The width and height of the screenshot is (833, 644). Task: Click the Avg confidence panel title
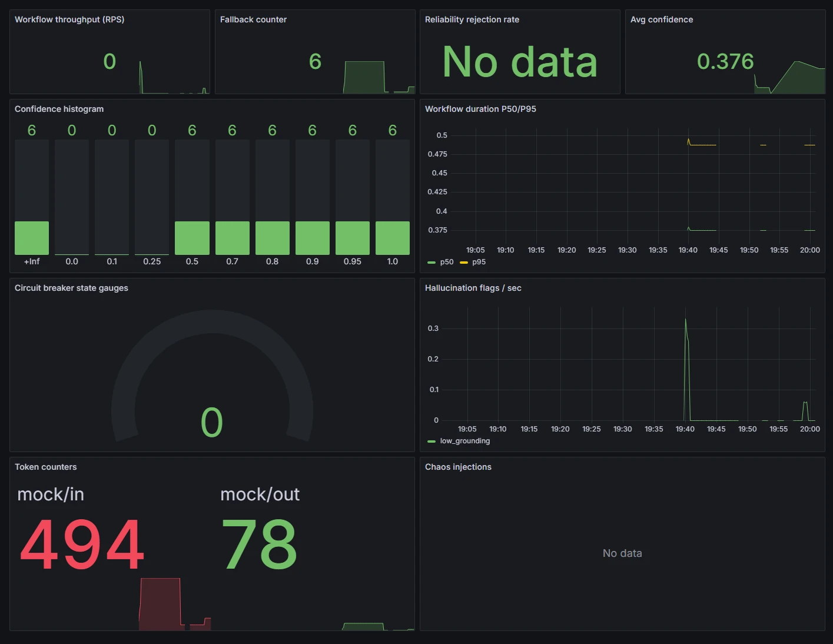pos(662,19)
